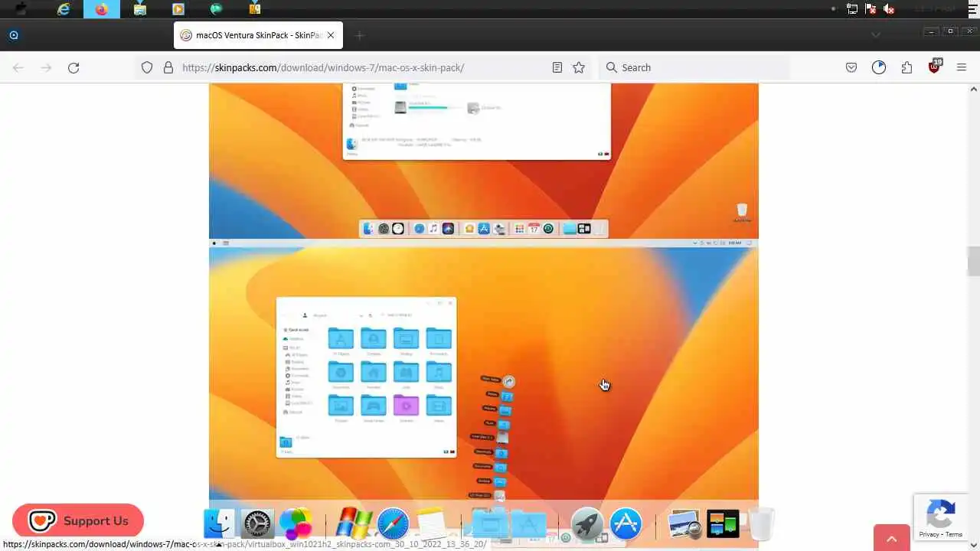Open the circular extension icon beside Pocket
Screen dimensions: 980x551
pyautogui.click(x=879, y=67)
